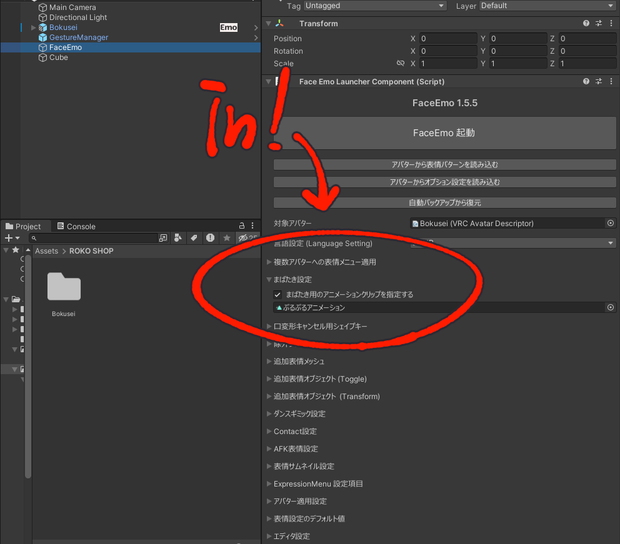Switch to the Console tab

click(x=76, y=226)
